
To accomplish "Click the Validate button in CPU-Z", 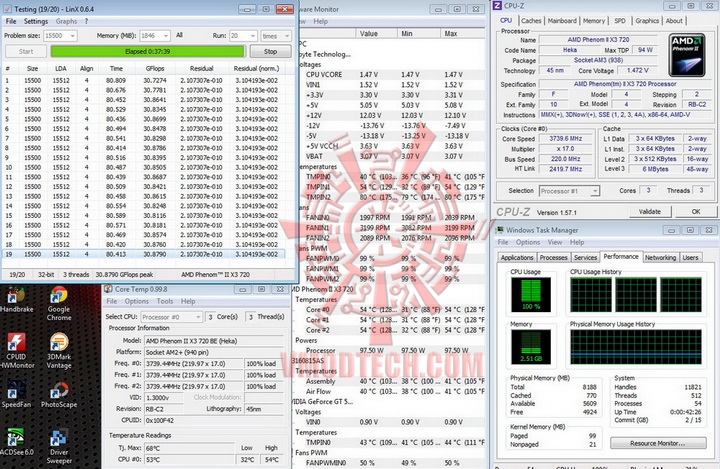I will pyautogui.click(x=649, y=212).
